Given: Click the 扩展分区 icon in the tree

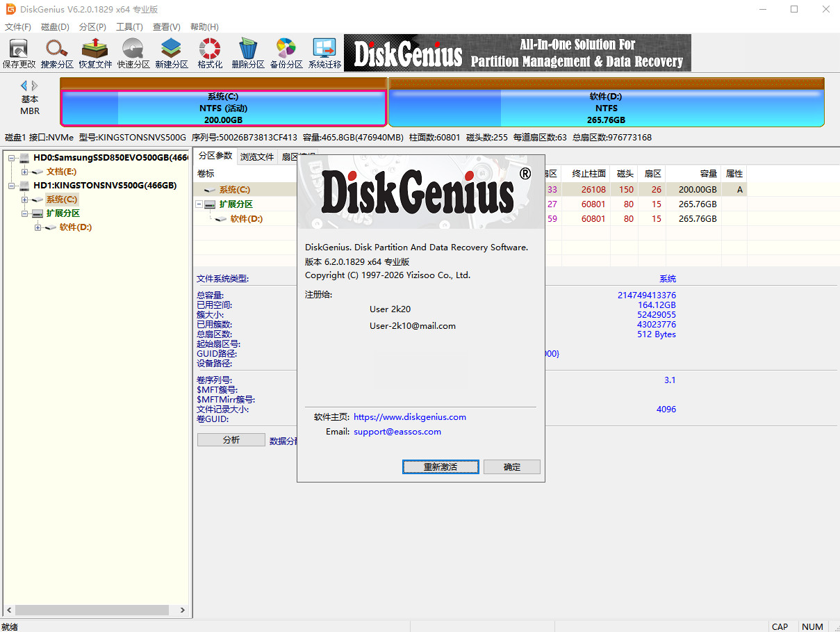Looking at the screenshot, I should pyautogui.click(x=38, y=213).
